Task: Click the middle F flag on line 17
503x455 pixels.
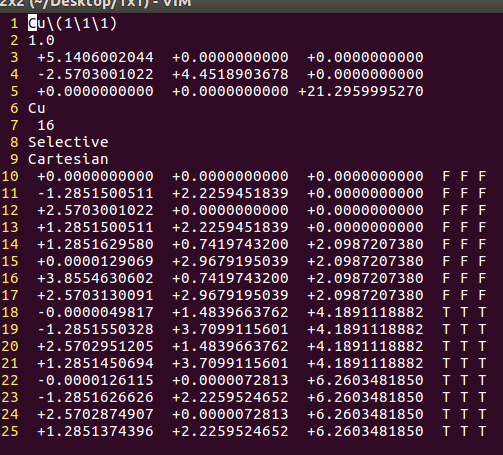Action: tap(464, 295)
